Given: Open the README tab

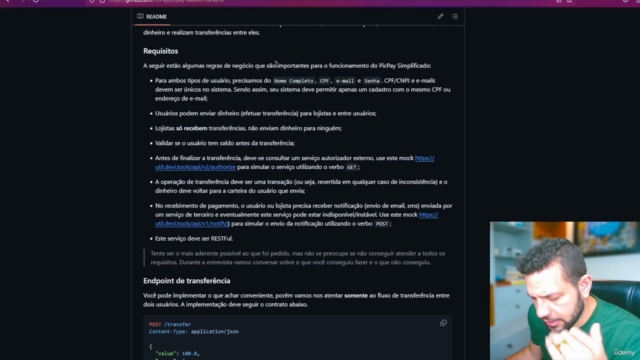Looking at the screenshot, I should (x=152, y=17).
